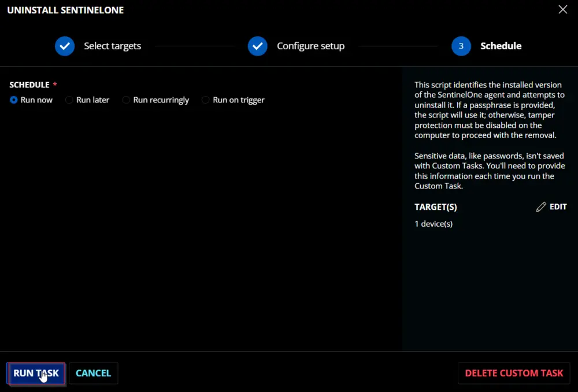
Task: Click the RUN TASK button
Action: coord(36,373)
